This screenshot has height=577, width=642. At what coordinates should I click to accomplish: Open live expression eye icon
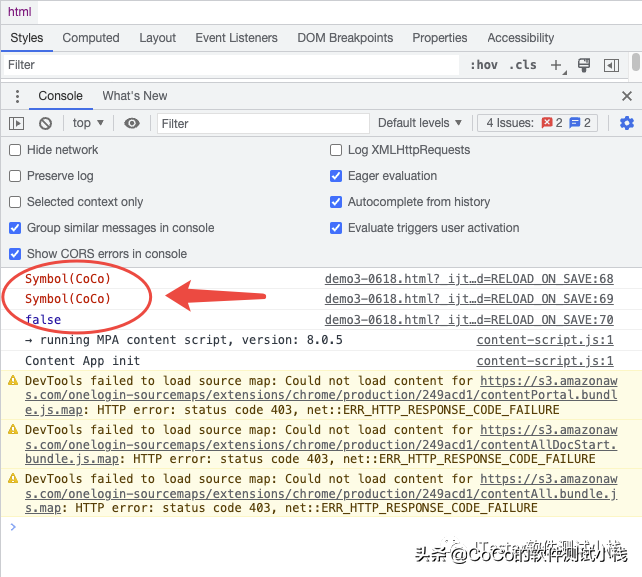pyautogui.click(x=132, y=123)
